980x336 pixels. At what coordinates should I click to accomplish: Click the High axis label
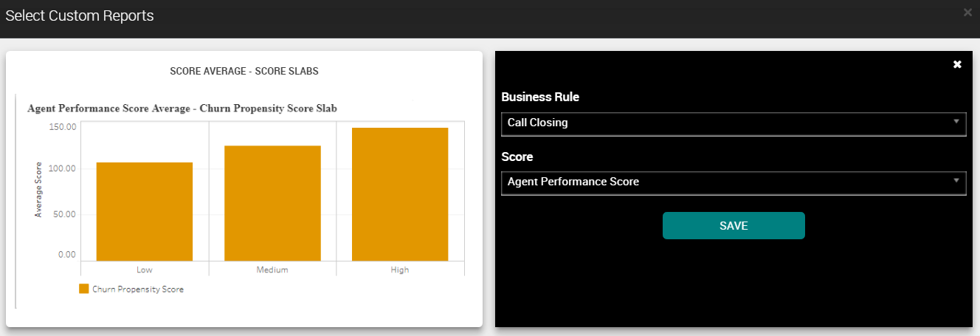pos(400,270)
